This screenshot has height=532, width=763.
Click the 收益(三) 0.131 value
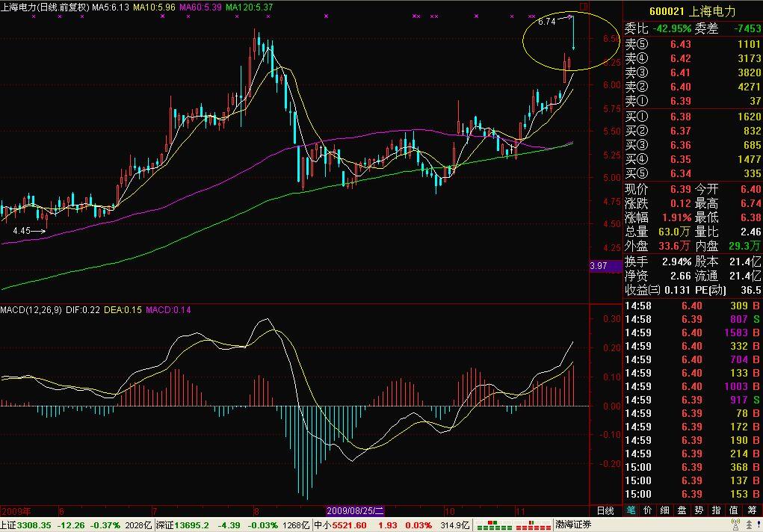click(677, 290)
